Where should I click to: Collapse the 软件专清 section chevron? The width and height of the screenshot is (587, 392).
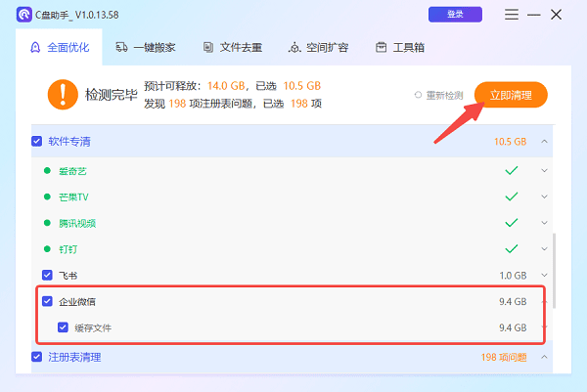point(544,142)
